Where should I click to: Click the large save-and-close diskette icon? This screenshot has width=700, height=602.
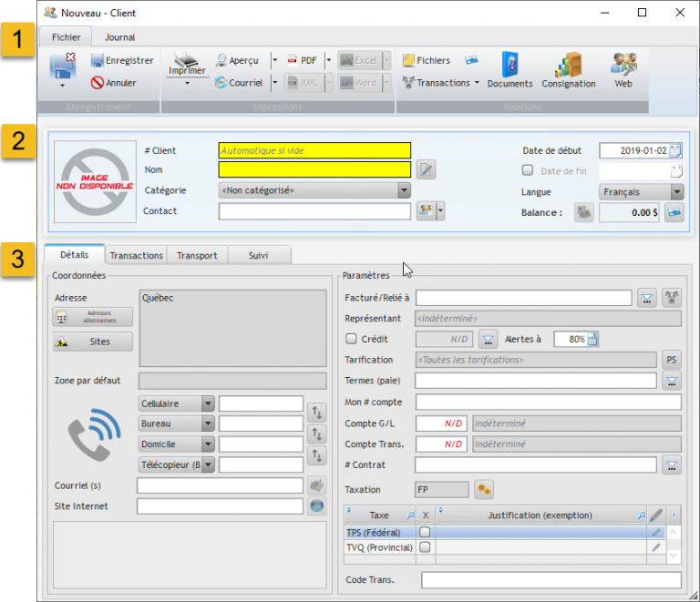point(63,66)
